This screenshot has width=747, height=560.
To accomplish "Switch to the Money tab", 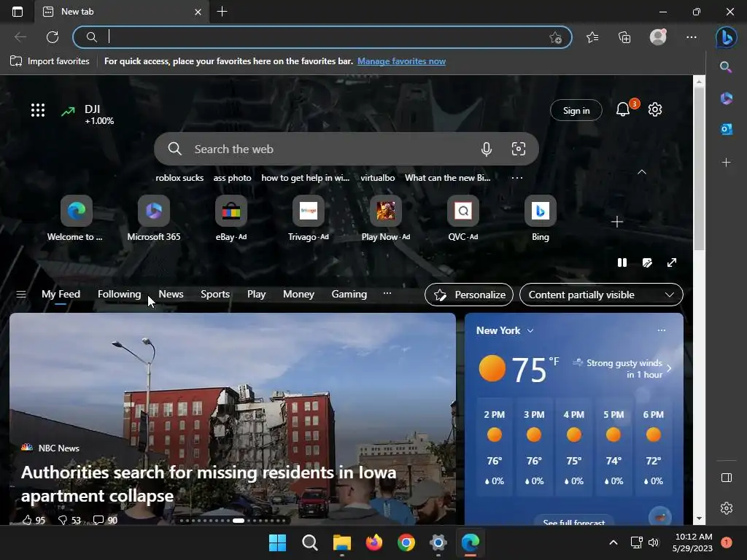I will (298, 295).
